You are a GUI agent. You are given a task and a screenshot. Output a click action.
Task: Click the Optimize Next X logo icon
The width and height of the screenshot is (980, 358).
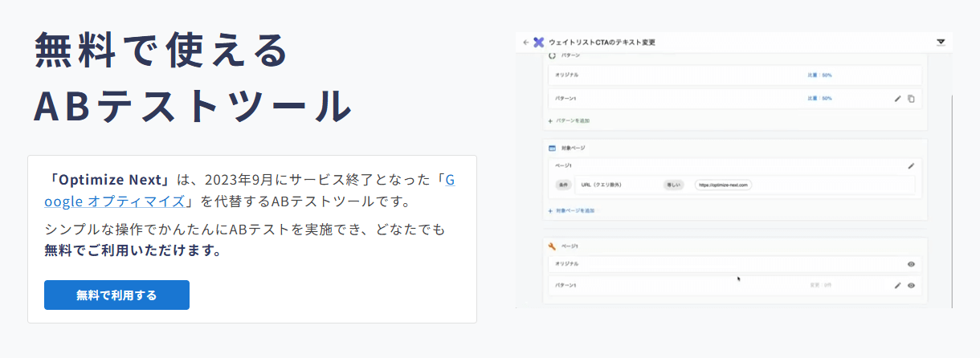(539, 42)
